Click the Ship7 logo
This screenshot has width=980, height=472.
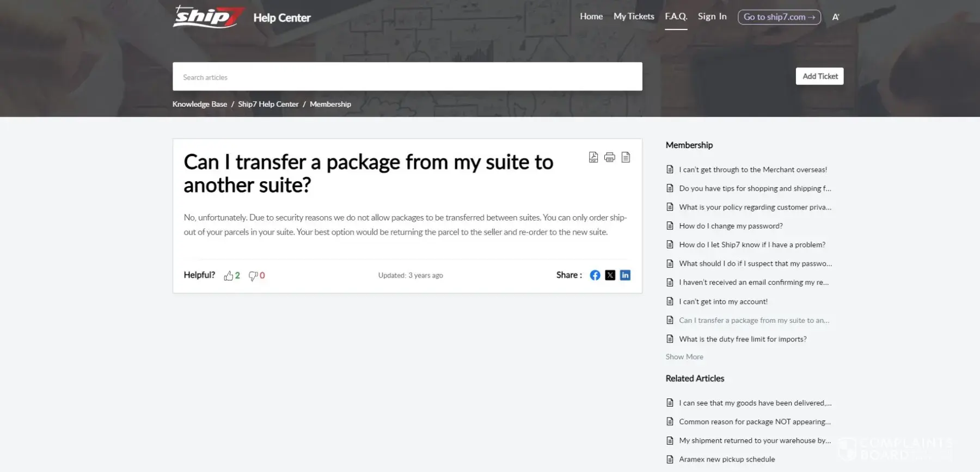(x=207, y=17)
